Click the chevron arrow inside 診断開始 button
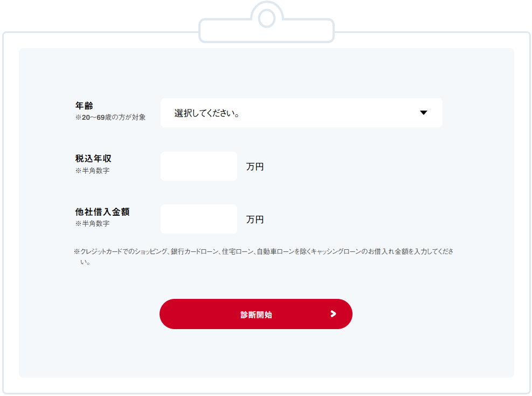 pyautogui.click(x=333, y=313)
